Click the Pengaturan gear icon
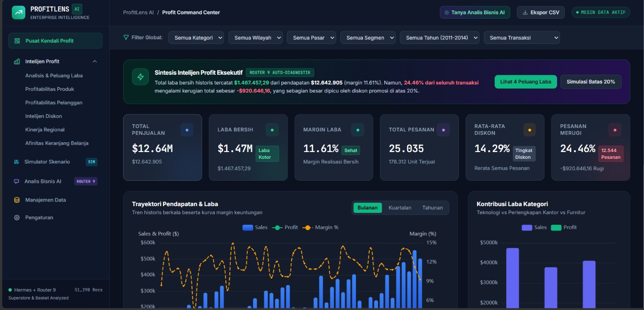 pyautogui.click(x=17, y=218)
